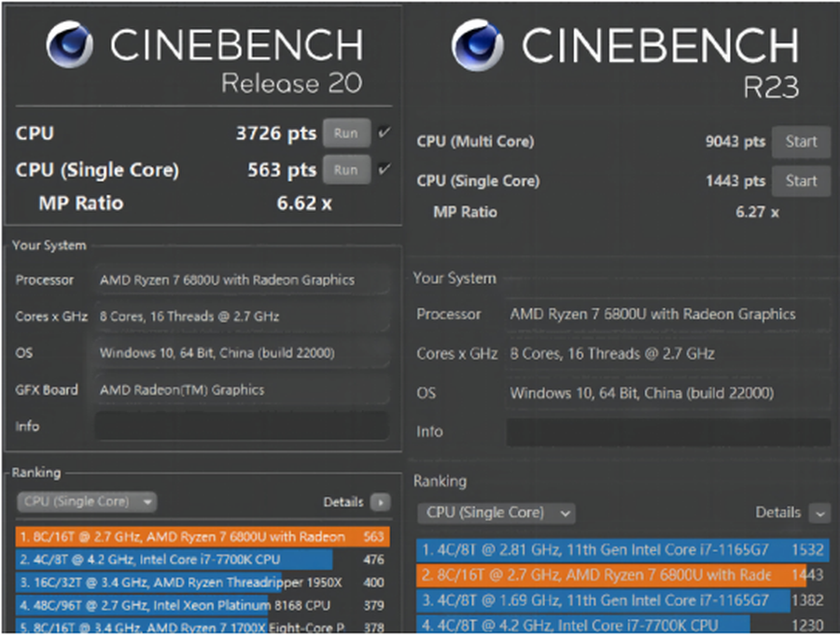This screenshot has width=840, height=635.
Task: Expand ranking Details arrow in Release 20
Action: pos(381,502)
